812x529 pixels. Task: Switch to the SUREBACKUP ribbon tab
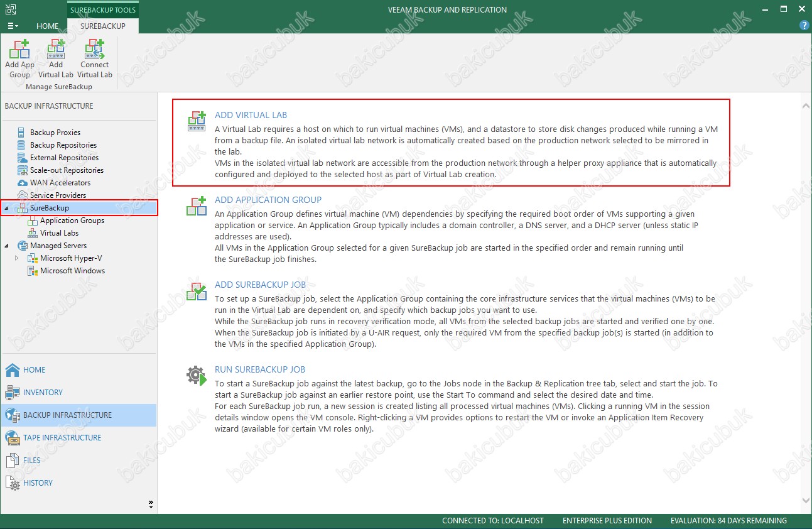(x=103, y=26)
